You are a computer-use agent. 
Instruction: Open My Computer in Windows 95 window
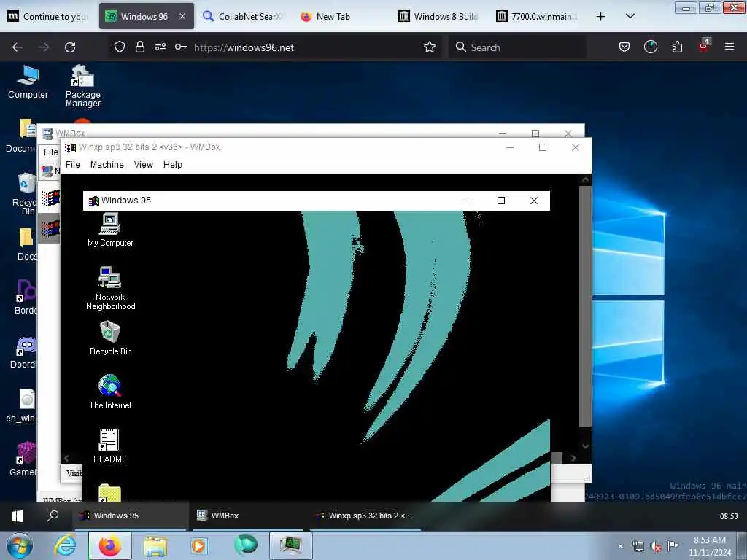pos(110,230)
